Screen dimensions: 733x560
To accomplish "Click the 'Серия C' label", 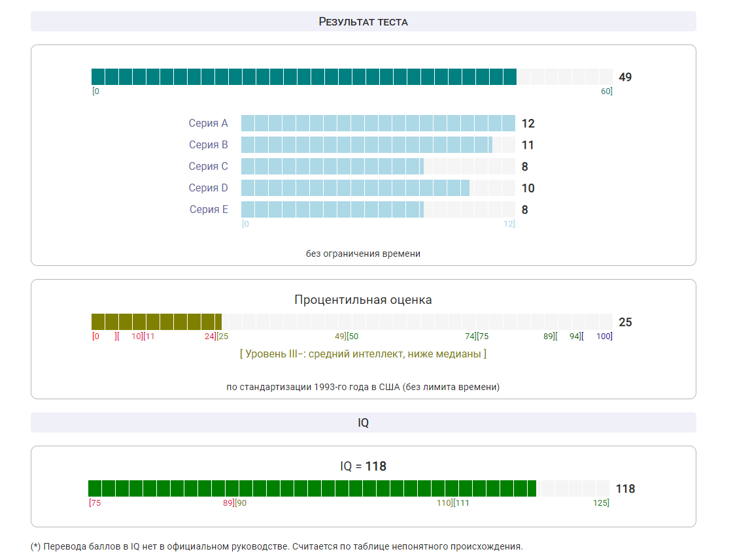I will coord(208,167).
